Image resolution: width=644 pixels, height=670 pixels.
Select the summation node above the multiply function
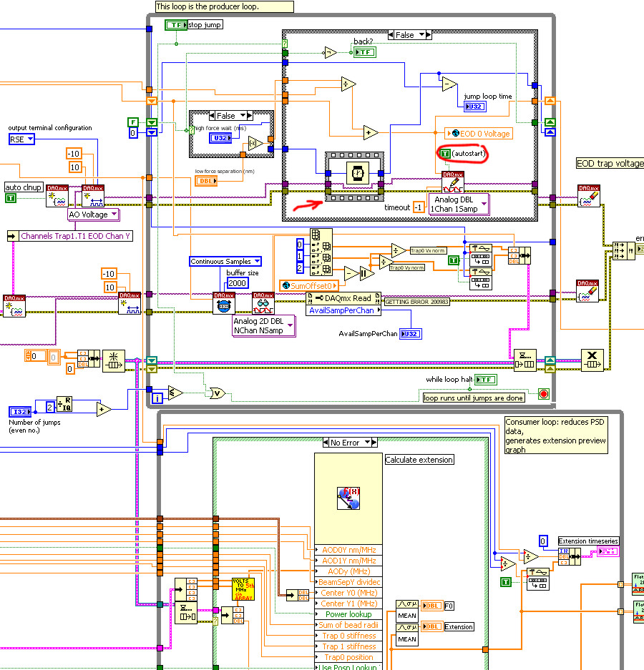coord(525,360)
